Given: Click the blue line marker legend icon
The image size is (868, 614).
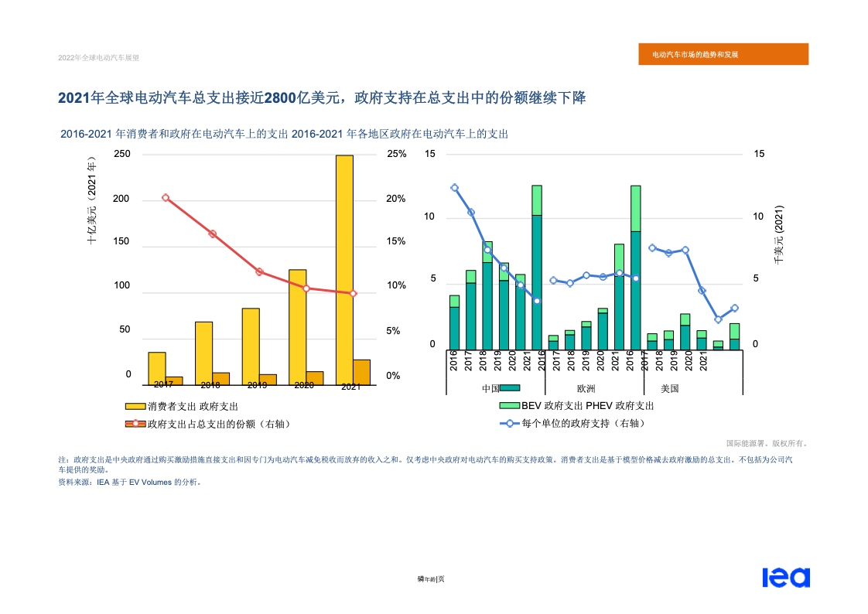Looking at the screenshot, I should [x=509, y=424].
